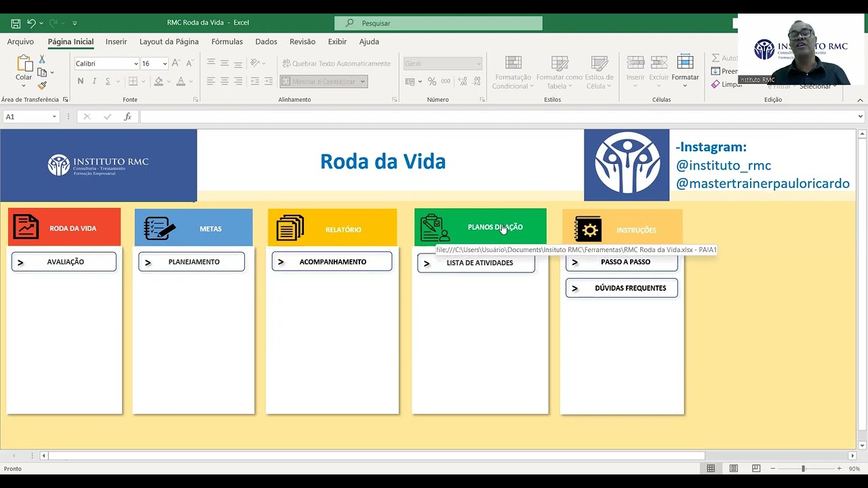Open the Arquivo menu
868x488 pixels.
click(20, 41)
